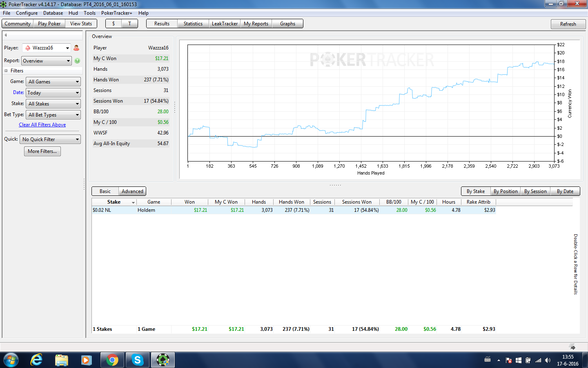Select the Basic report view
The image size is (588, 368).
point(105,191)
